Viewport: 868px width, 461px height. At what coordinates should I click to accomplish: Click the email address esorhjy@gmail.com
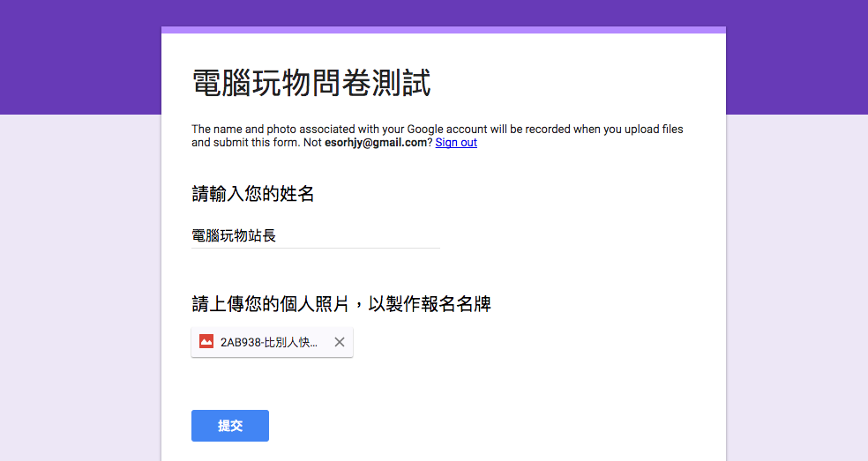[x=376, y=143]
